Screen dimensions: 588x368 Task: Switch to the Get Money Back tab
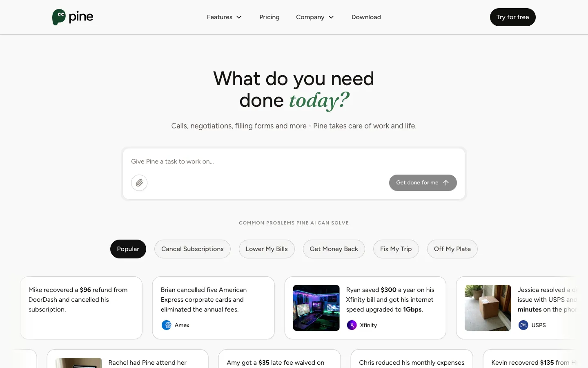pos(334,249)
